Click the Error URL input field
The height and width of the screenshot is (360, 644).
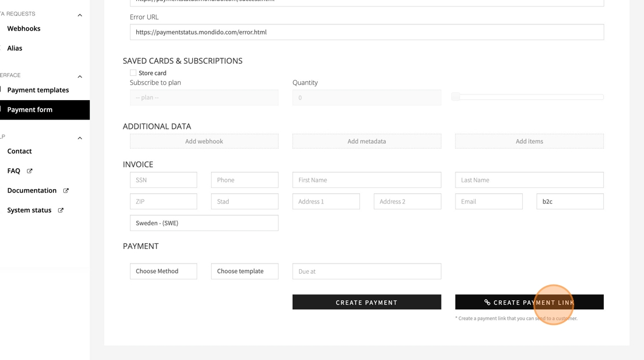(x=367, y=32)
